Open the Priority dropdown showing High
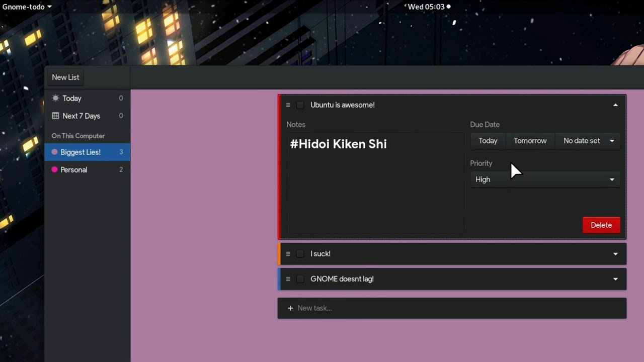Screen dimensions: 644x362 pos(545,179)
